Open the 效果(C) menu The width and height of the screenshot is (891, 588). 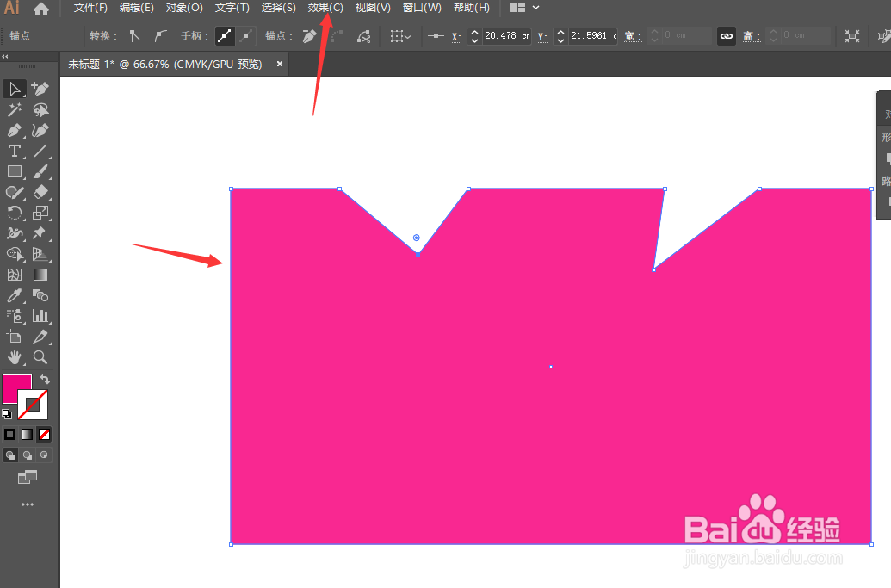pos(325,8)
